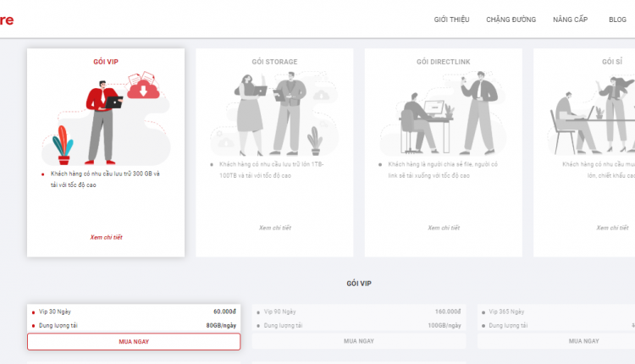Screen dimensions: 635x364
Task: Open Xem chi tiết in GÓI DIRECTLINK card
Action: click(444, 228)
